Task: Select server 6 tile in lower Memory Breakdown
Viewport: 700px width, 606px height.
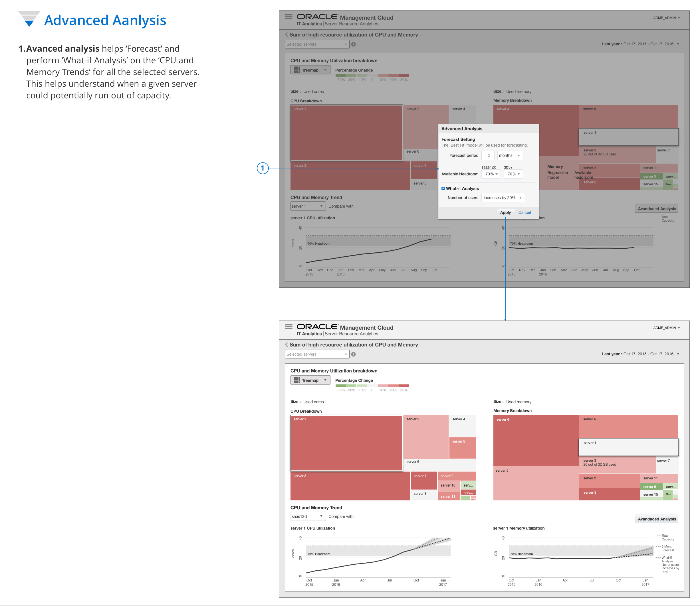Action: coord(628,427)
